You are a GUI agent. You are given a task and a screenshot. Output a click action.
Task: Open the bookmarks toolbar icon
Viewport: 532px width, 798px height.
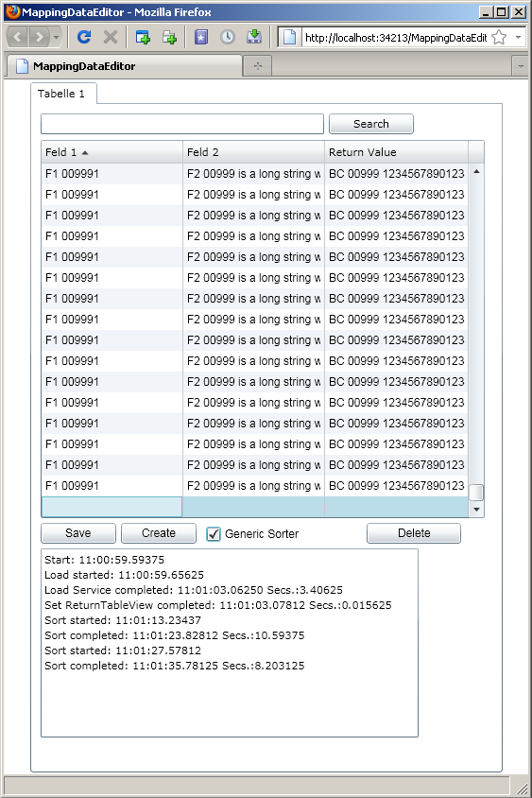click(201, 37)
